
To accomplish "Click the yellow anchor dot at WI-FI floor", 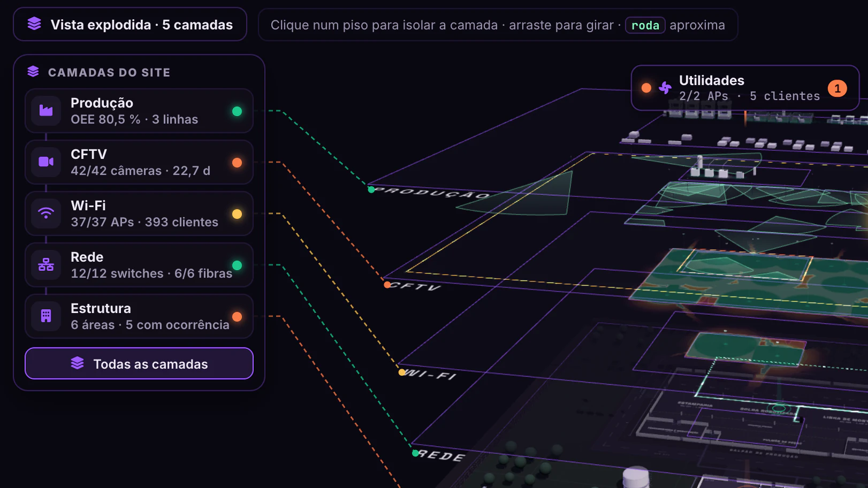I will pyautogui.click(x=401, y=372).
